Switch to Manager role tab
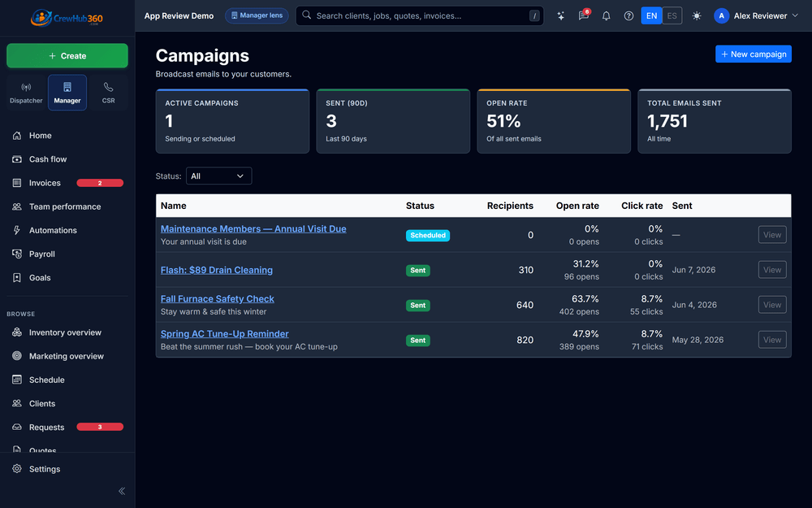This screenshot has height=508, width=812. pos(67,93)
